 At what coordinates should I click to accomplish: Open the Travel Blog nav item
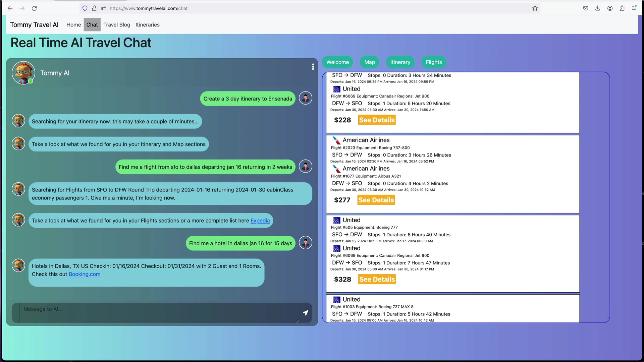pyautogui.click(x=117, y=25)
